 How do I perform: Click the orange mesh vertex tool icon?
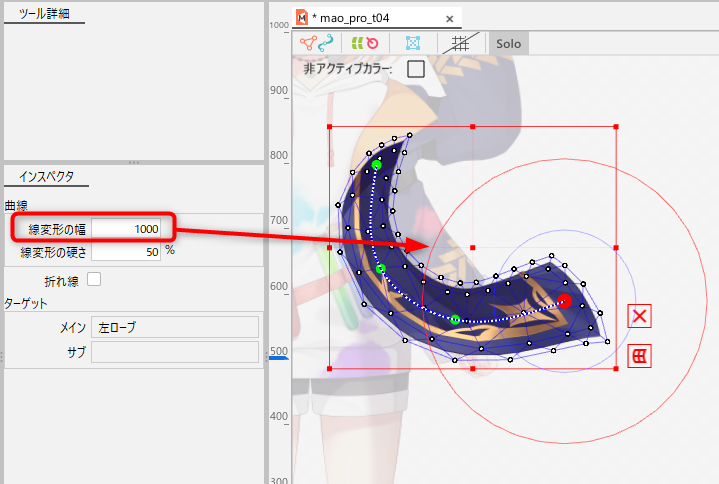coord(307,43)
